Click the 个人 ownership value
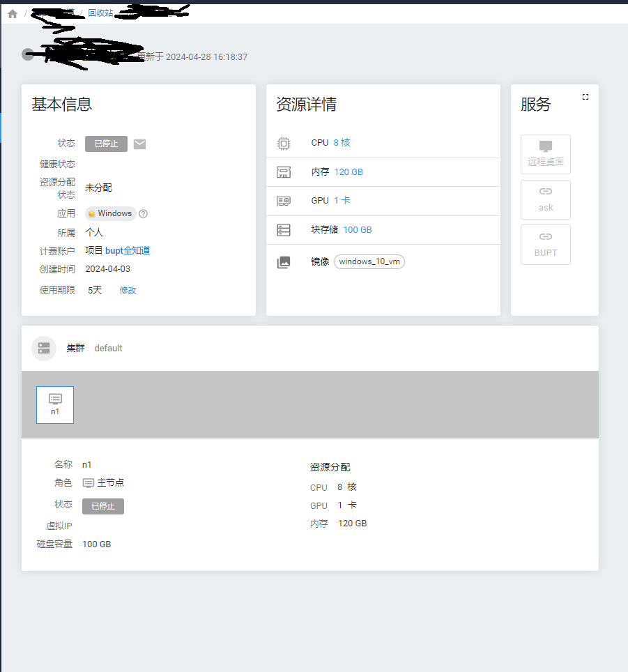 (x=94, y=232)
